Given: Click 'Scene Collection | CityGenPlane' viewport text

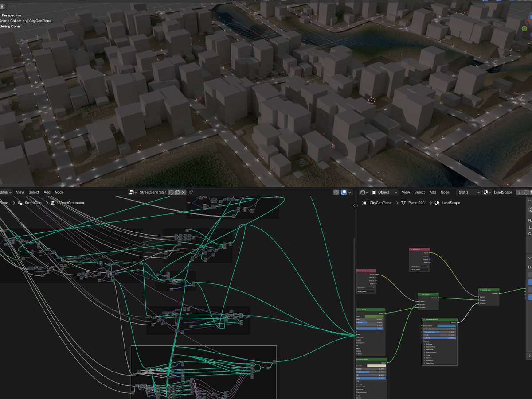Looking at the screenshot, I should coord(25,21).
